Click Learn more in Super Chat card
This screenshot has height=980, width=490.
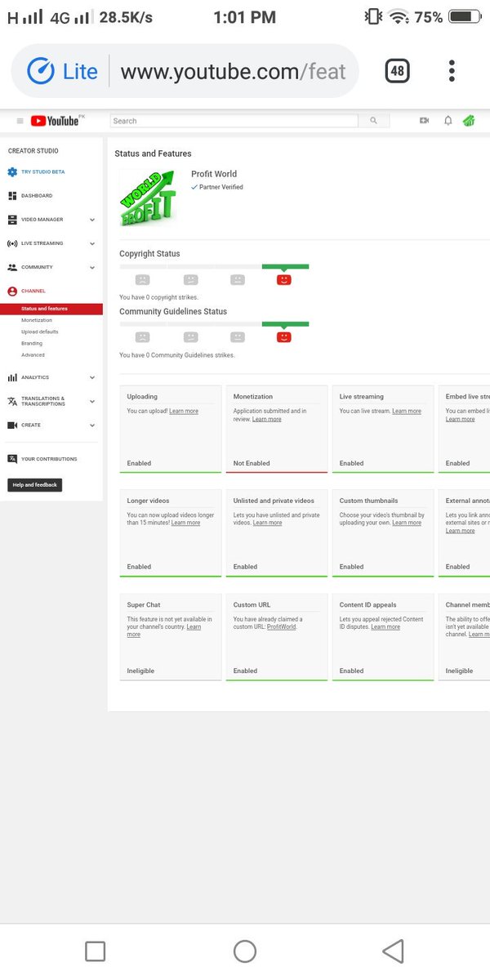tap(164, 630)
